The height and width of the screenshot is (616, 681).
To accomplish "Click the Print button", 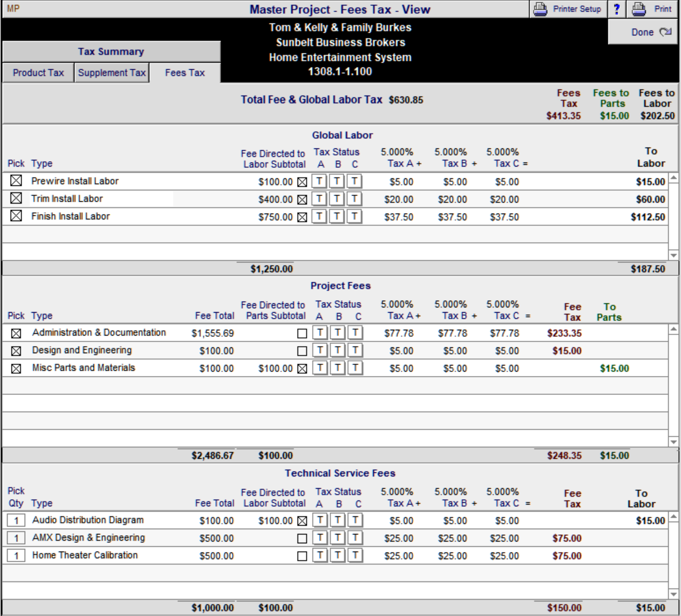I will (x=652, y=9).
